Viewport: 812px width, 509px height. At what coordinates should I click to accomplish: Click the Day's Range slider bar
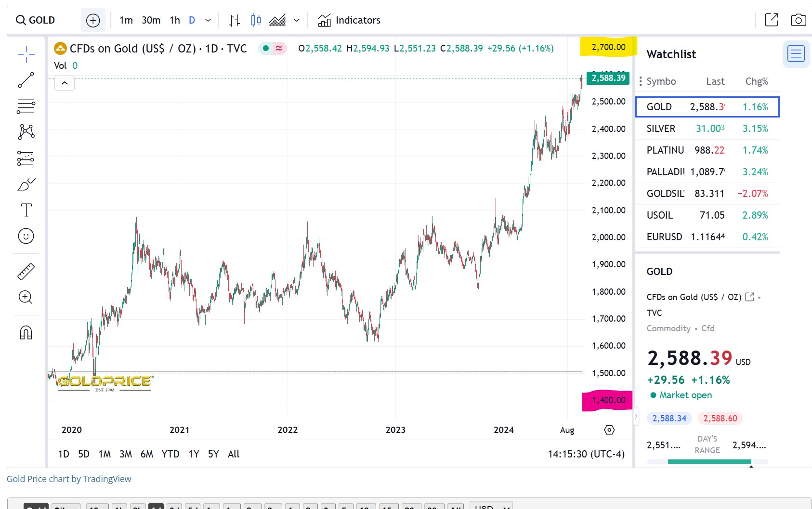[707, 462]
